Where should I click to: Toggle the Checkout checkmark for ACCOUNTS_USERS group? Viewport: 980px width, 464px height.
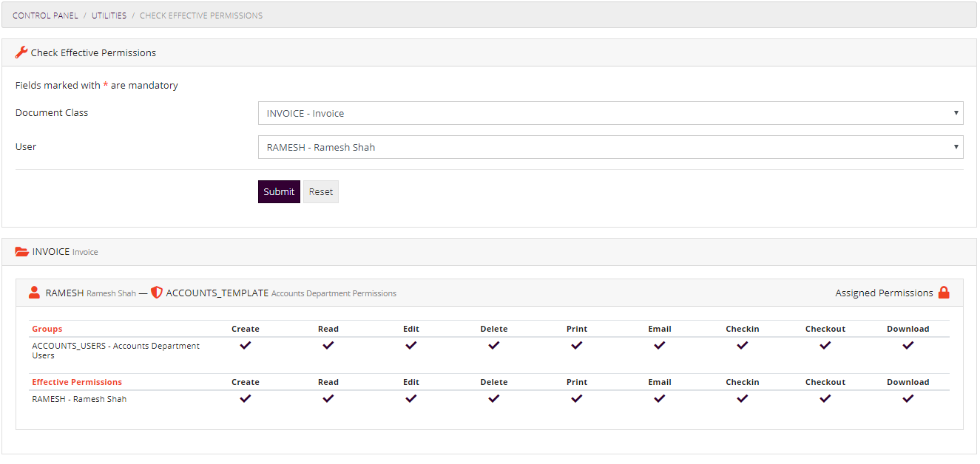tap(825, 345)
